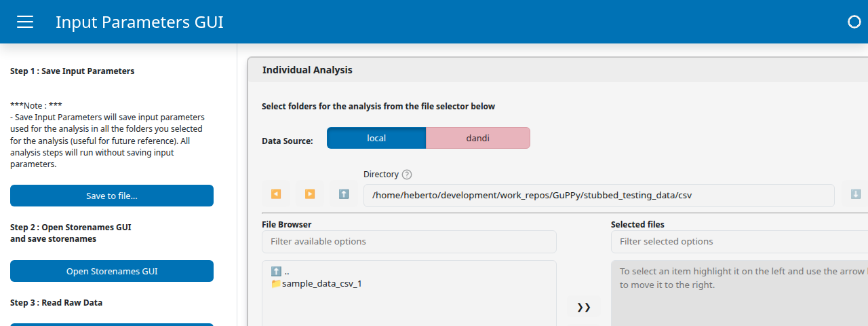Open the hamburger menu in the header
This screenshot has height=326, width=868.
point(25,22)
